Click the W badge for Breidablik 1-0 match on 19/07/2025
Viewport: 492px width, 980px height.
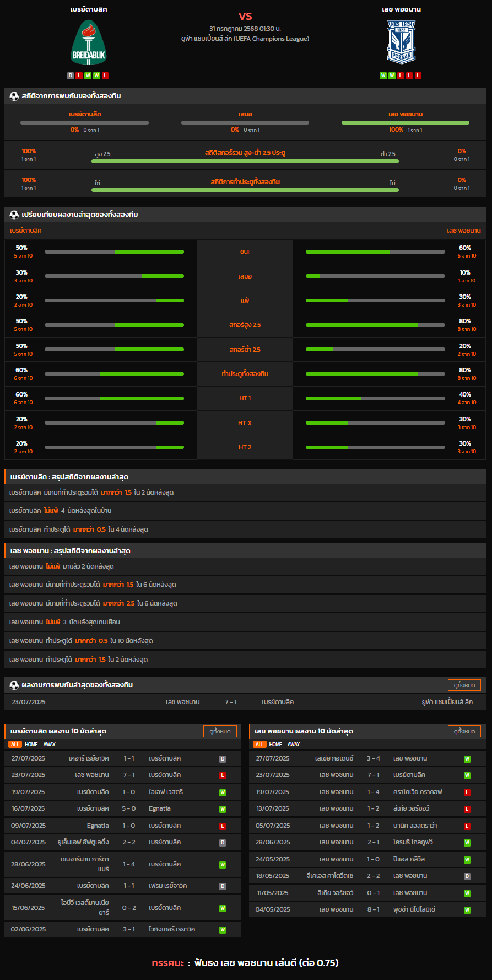point(223,792)
